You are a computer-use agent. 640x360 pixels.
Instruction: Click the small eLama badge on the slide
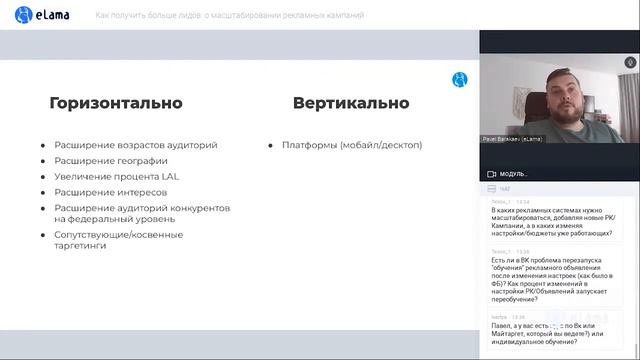(460, 80)
